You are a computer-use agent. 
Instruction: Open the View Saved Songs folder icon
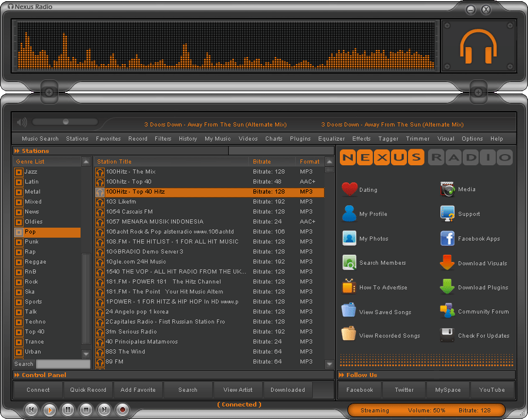click(x=349, y=311)
